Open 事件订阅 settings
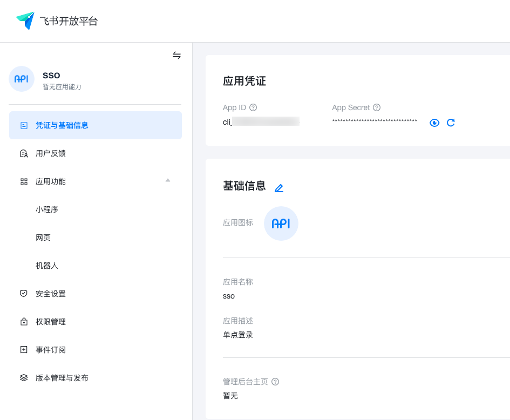 point(51,350)
